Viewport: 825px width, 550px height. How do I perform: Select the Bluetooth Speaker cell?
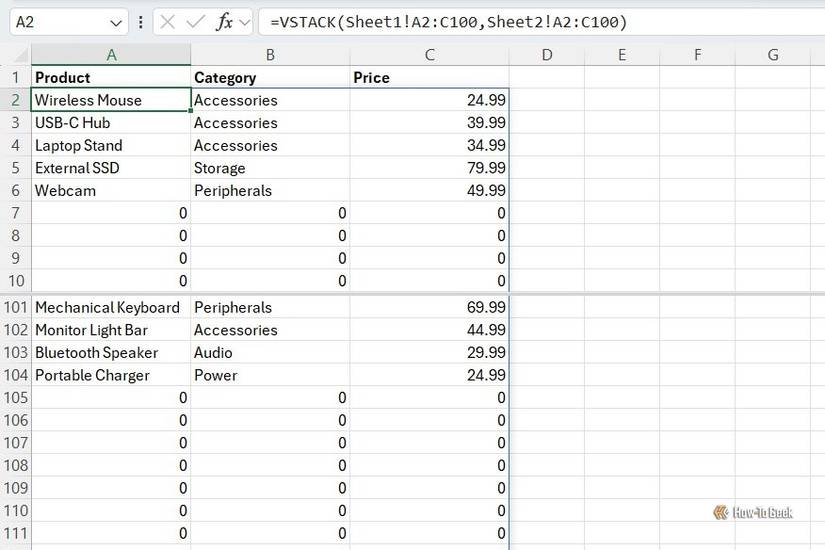pyautogui.click(x=111, y=353)
